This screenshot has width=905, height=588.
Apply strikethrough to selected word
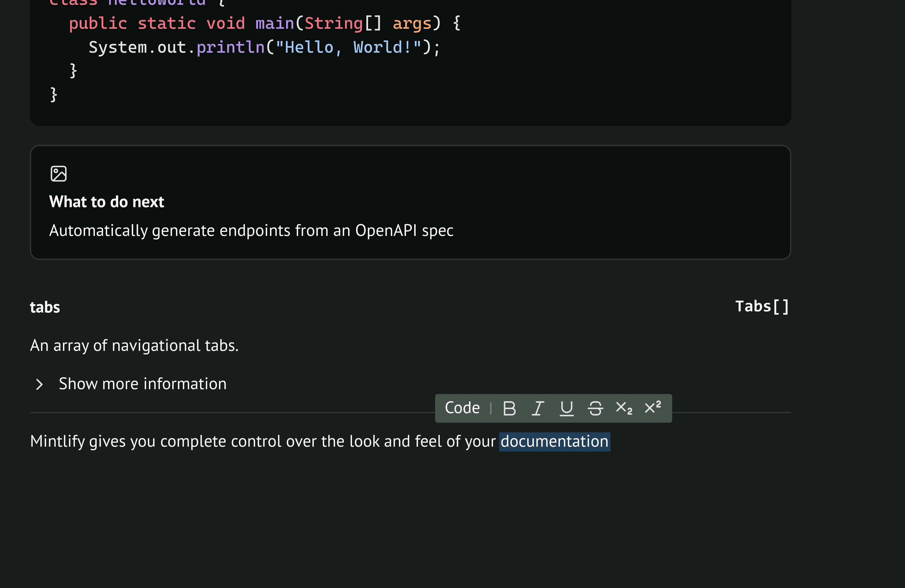[x=595, y=408]
